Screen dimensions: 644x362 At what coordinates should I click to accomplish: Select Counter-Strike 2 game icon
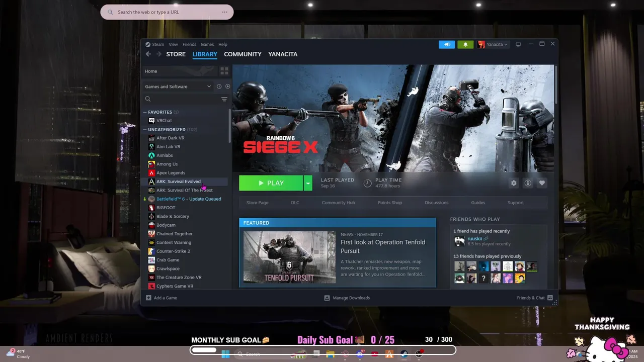[151, 251]
